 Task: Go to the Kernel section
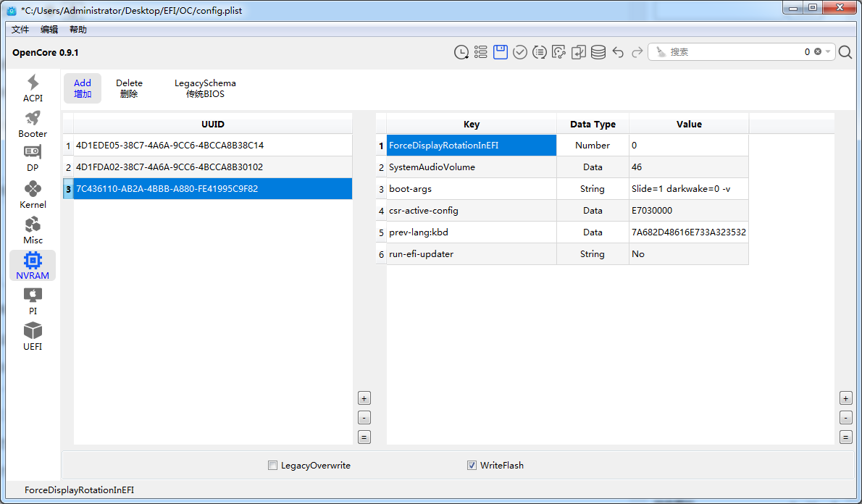point(33,195)
